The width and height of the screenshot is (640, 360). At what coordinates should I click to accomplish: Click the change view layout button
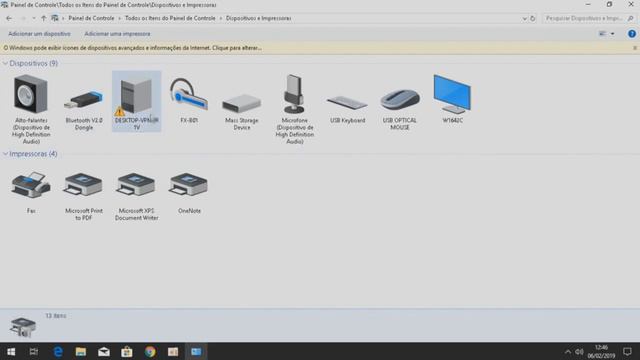click(602, 34)
